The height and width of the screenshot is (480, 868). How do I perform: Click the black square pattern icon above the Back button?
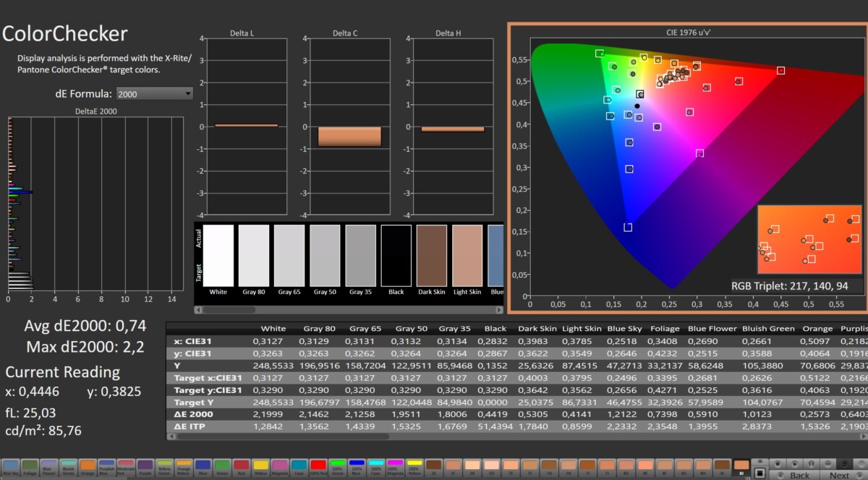(x=760, y=473)
